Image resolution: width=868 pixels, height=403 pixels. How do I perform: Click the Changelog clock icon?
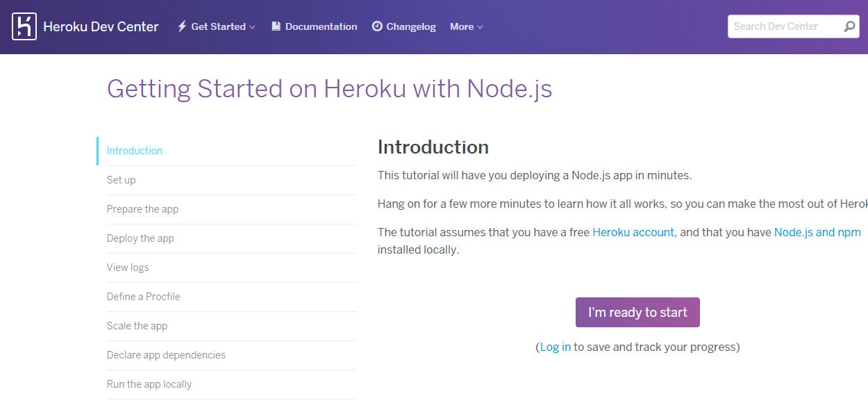(x=377, y=26)
